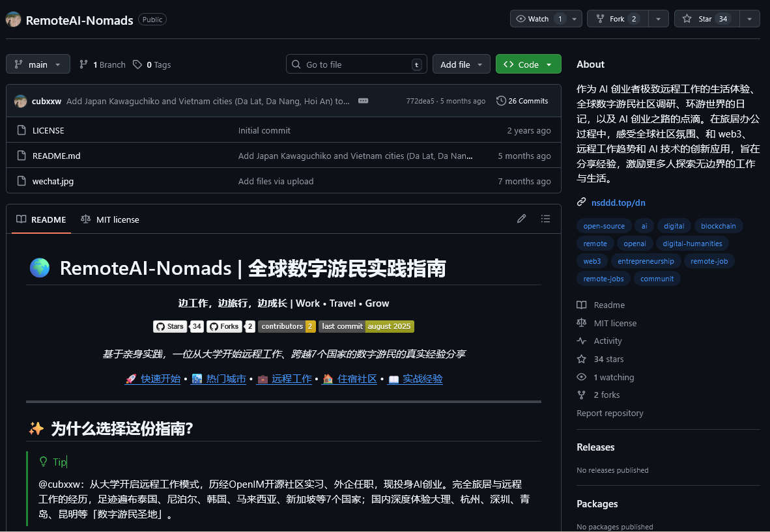View the 1 Branch link
Viewport: 770px width, 532px height.
point(102,64)
